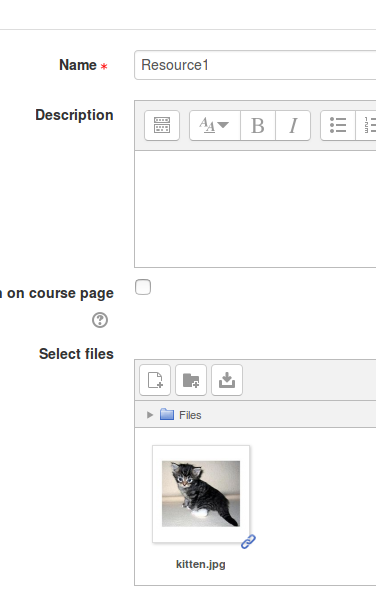Select the kitten.jpg thumbnail
Image resolution: width=376 pixels, height=602 pixels.
point(201,494)
